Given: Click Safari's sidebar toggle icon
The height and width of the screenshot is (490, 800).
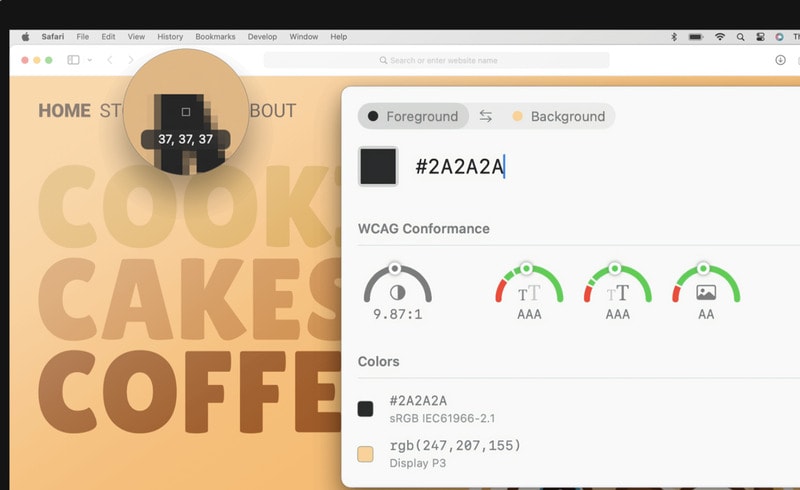Looking at the screenshot, I should tap(73, 60).
